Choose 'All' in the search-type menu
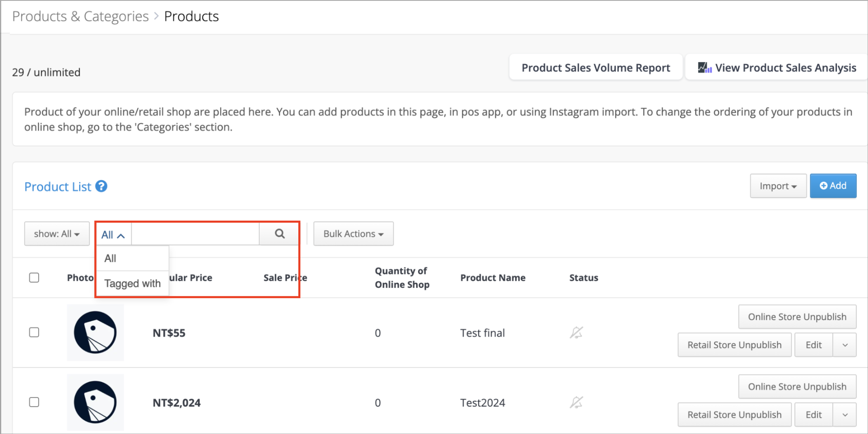Image resolution: width=868 pixels, height=434 pixels. tap(132, 258)
